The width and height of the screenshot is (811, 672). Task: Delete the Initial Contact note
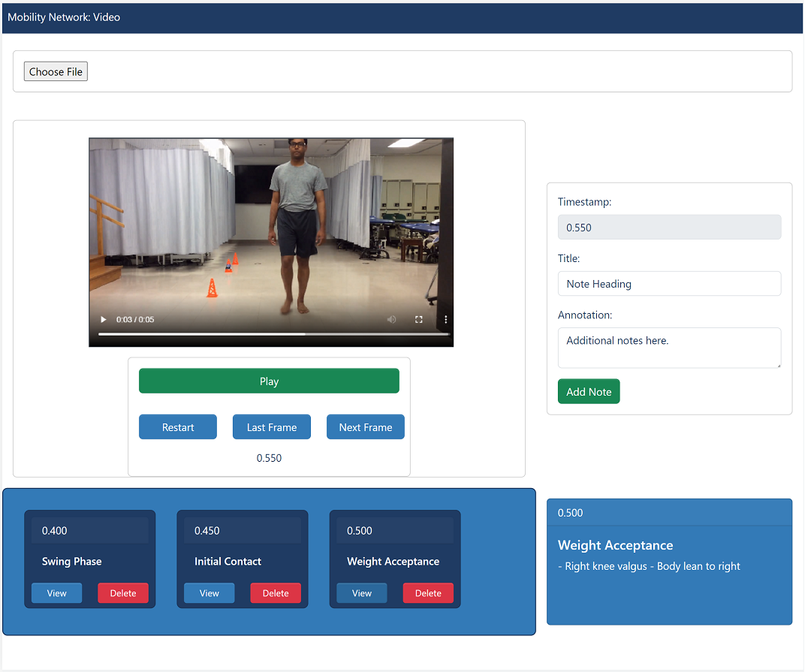click(276, 593)
